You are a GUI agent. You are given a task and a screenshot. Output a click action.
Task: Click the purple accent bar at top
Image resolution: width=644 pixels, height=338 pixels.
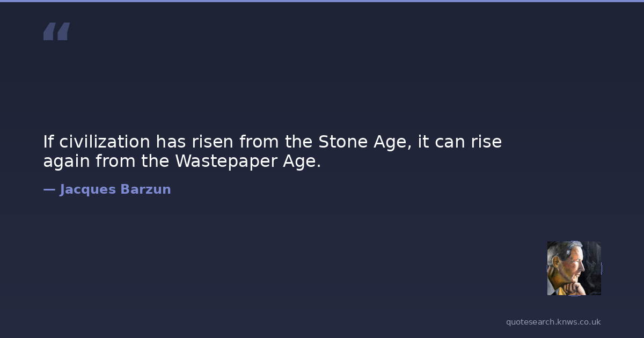click(x=322, y=1)
